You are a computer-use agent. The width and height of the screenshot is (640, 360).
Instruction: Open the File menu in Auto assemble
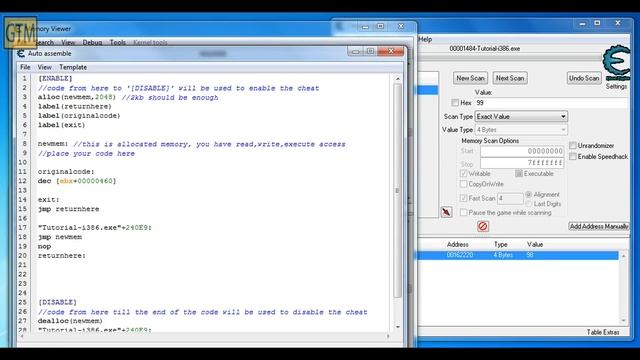point(25,67)
